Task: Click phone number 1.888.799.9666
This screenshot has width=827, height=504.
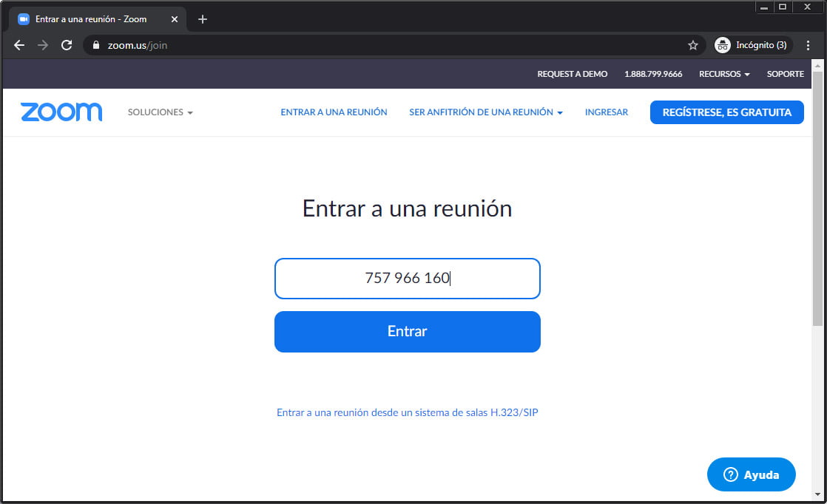Action: click(x=653, y=74)
